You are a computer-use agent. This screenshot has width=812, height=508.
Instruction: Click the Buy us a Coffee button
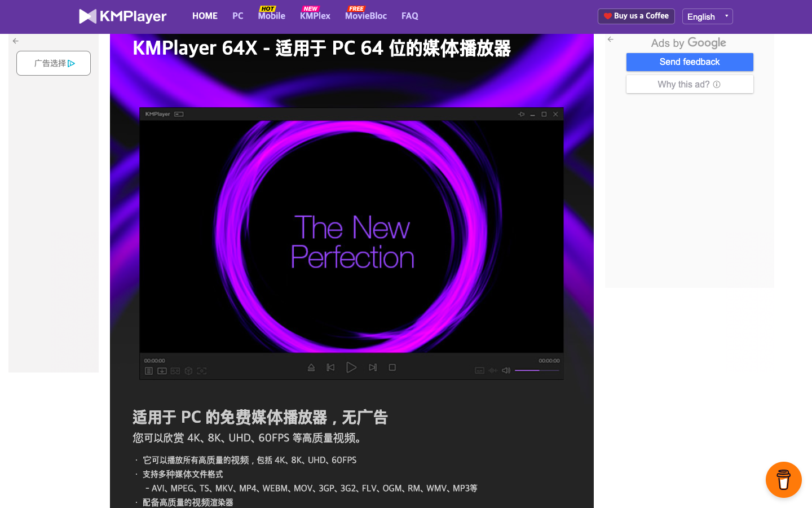(x=636, y=16)
